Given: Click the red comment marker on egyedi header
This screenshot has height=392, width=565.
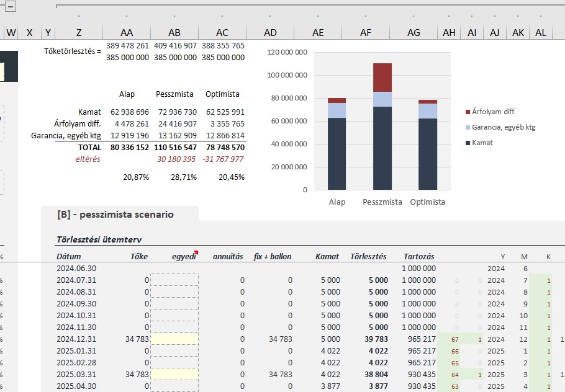Looking at the screenshot, I should [196, 252].
